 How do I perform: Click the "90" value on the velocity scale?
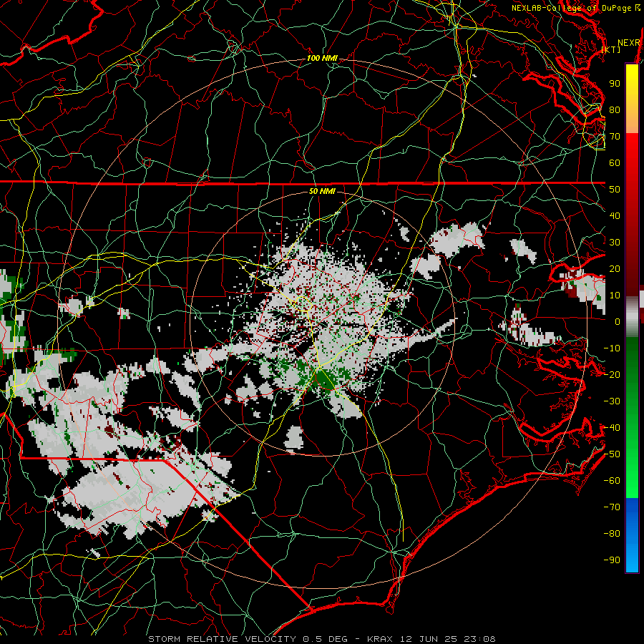pos(615,84)
